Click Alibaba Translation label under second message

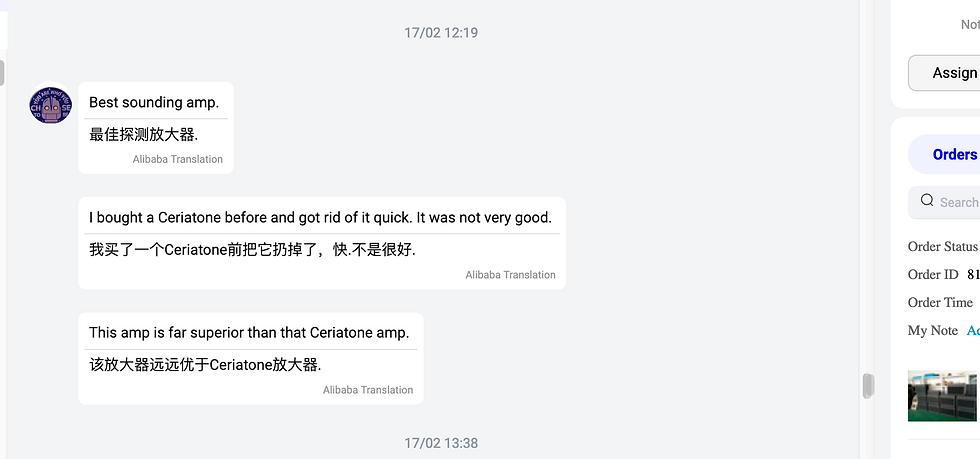[510, 275]
